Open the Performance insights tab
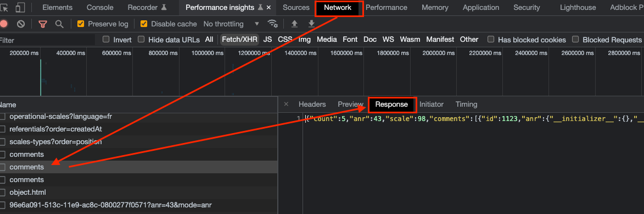 tap(221, 7)
